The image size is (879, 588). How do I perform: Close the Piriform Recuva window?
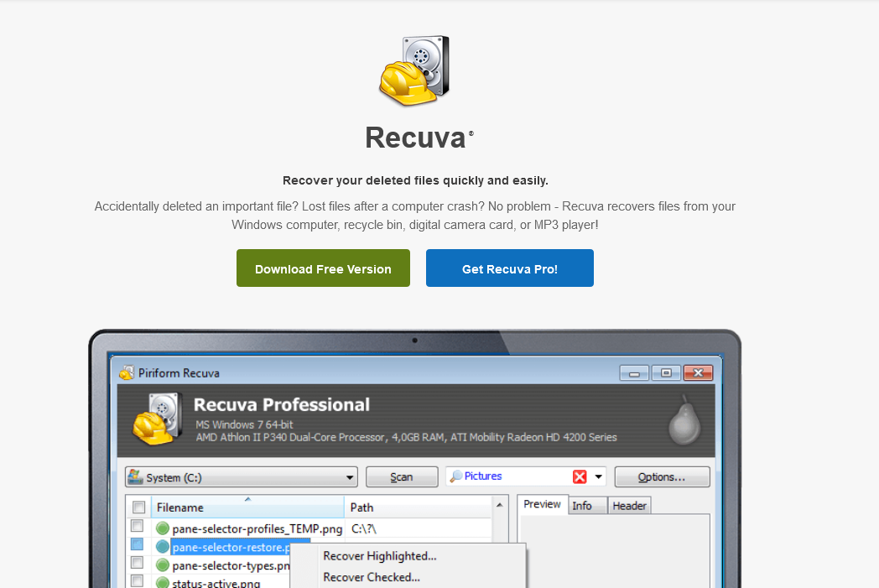click(698, 372)
